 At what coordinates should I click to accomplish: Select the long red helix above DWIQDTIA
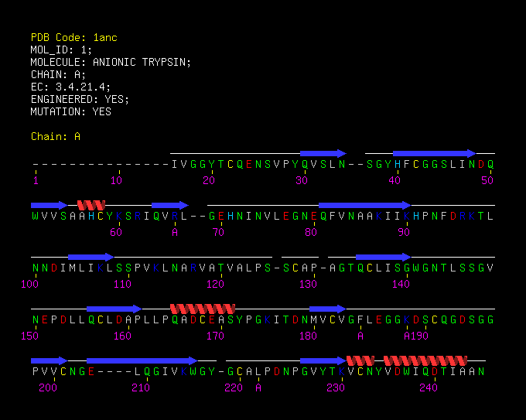pyautogui.click(x=425, y=360)
